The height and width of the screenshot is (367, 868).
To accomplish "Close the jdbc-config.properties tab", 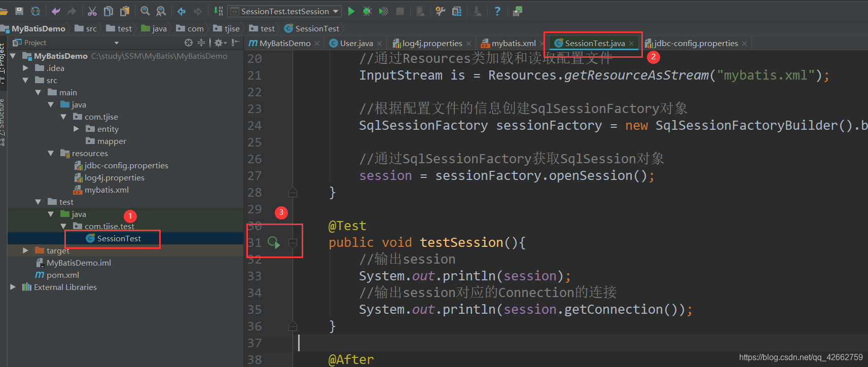I will (x=744, y=44).
